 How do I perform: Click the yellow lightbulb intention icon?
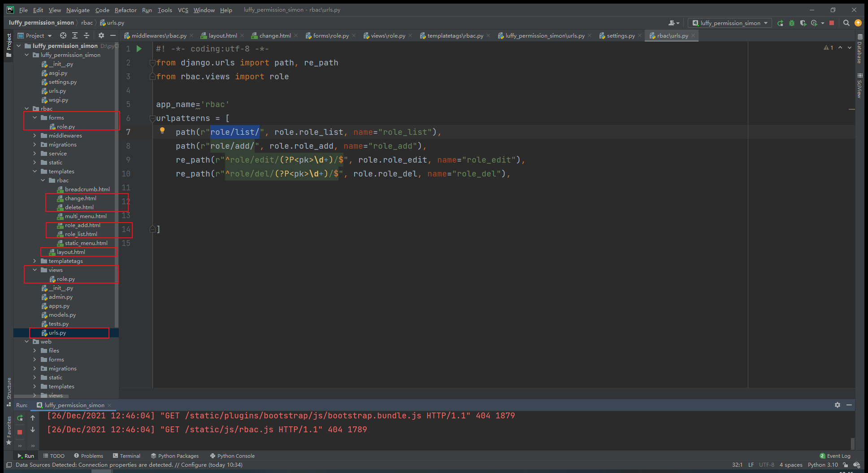[x=162, y=131]
